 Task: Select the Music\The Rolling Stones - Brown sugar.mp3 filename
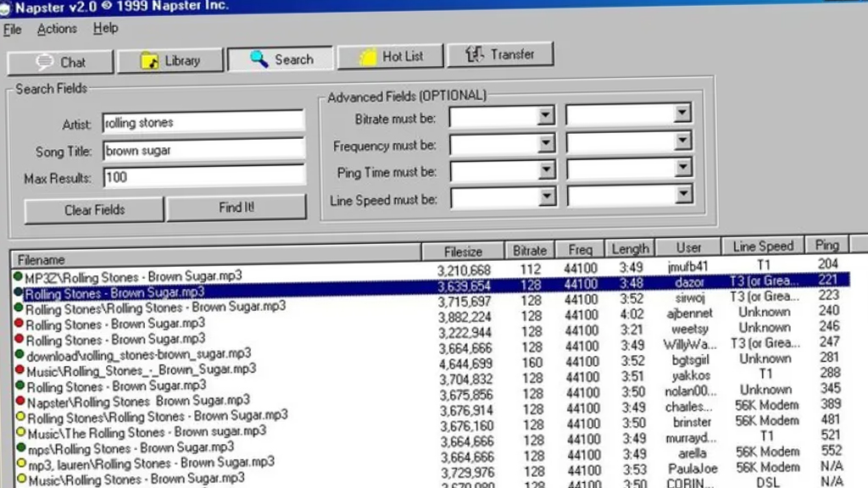coord(147,432)
